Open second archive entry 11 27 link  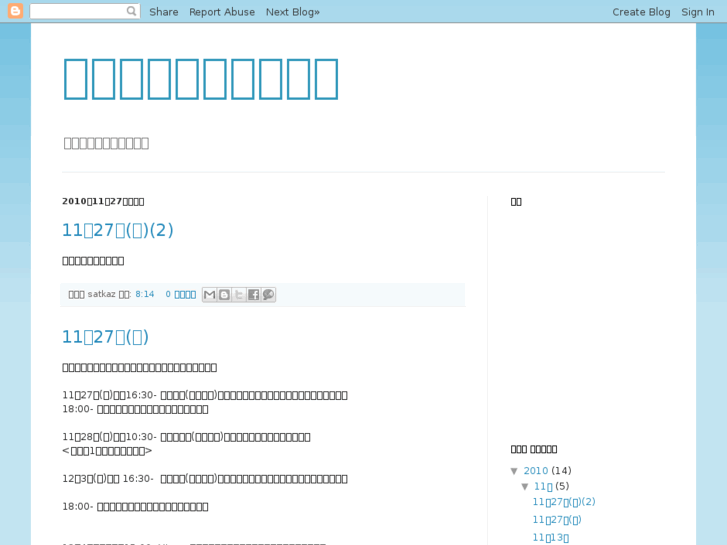pyautogui.click(x=557, y=519)
